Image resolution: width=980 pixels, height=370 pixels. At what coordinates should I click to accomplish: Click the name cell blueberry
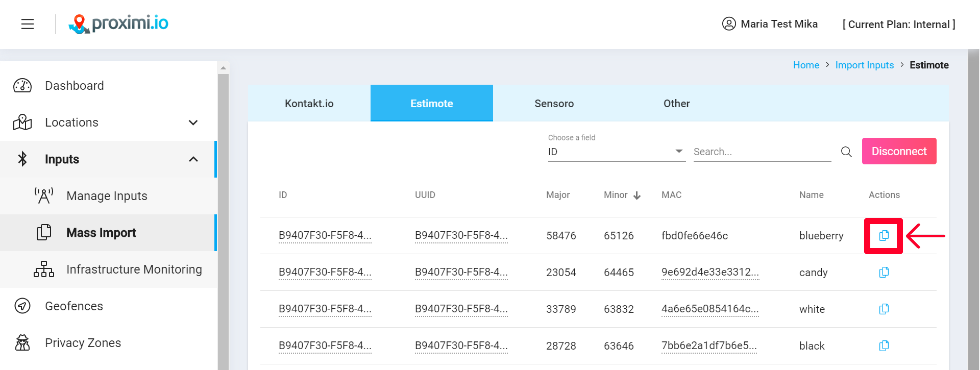point(821,236)
